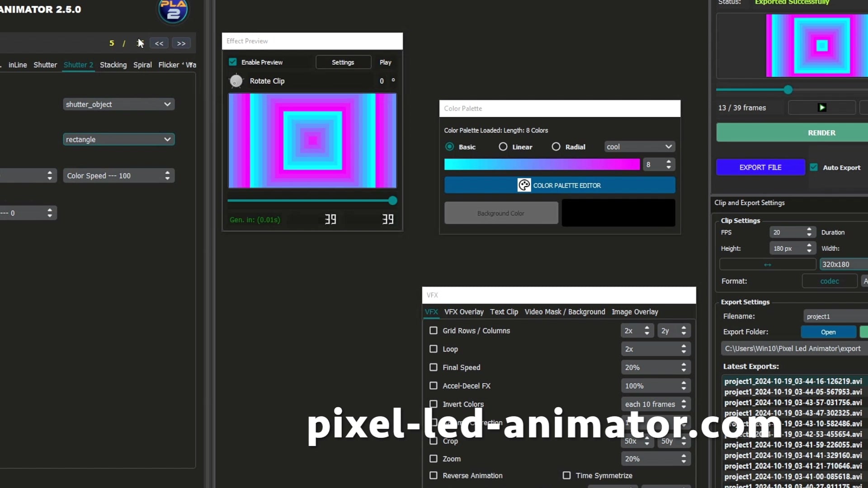
Task: Tick the Time Symmetrize checkbox
Action: click(x=566, y=475)
